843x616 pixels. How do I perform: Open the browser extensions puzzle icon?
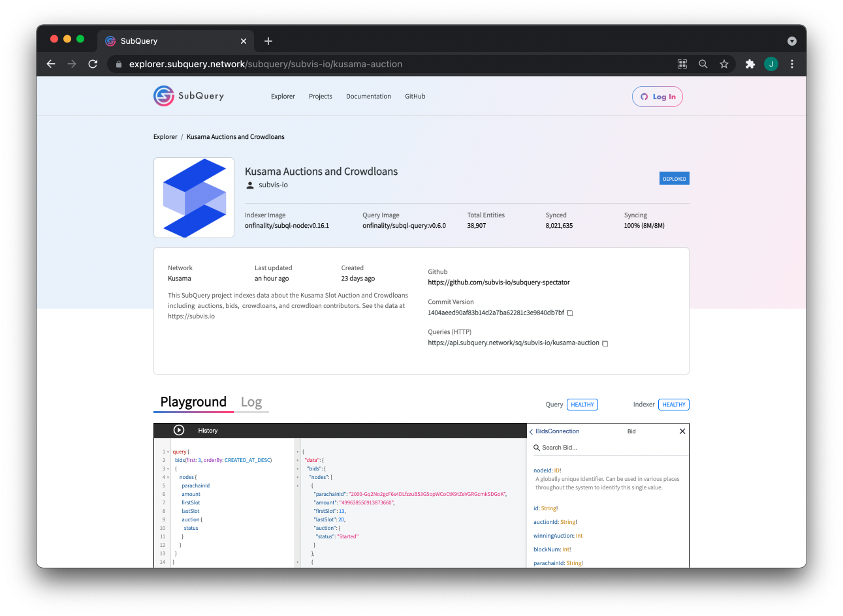click(x=750, y=64)
